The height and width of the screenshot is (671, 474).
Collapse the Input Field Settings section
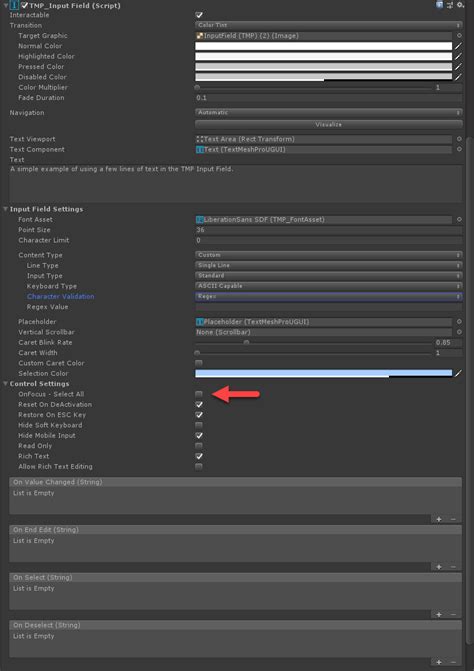6,209
